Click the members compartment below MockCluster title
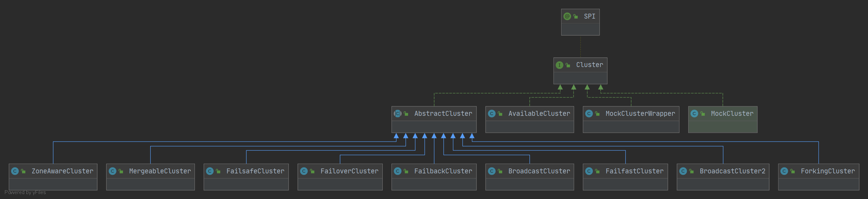868x199 pixels. 723,127
